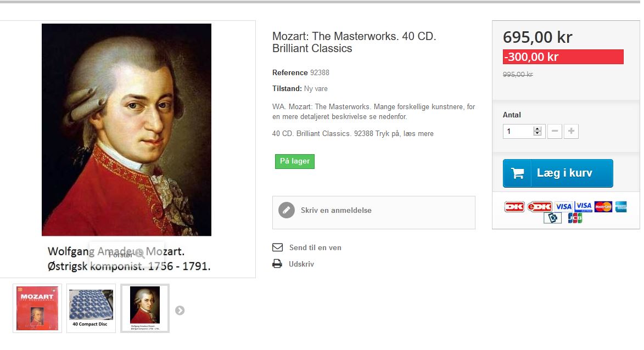Image resolution: width=644 pixels, height=350 pixels.
Task: Add item with Læg i kurv button
Action: point(558,173)
